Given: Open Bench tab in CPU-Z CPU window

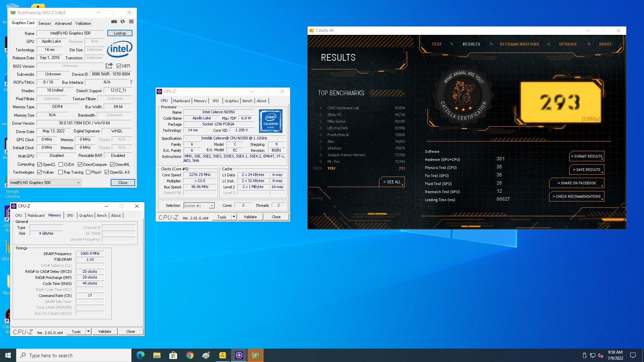Looking at the screenshot, I should (x=248, y=101).
